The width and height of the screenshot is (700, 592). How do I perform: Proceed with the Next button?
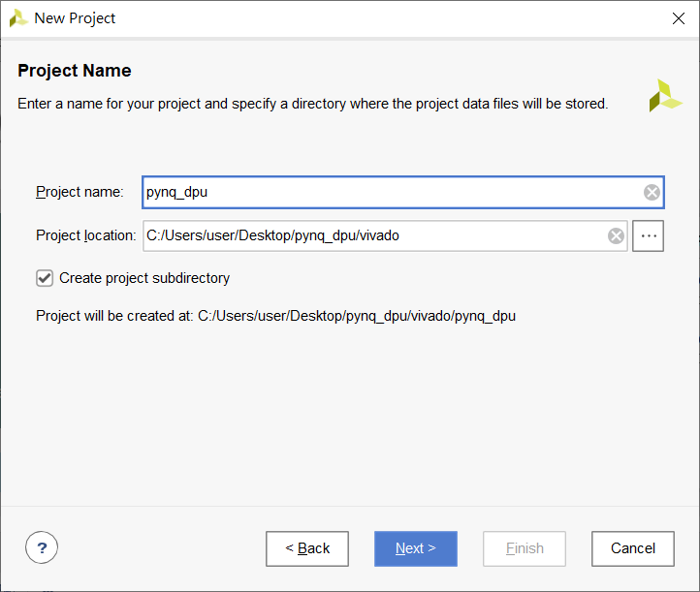416,548
